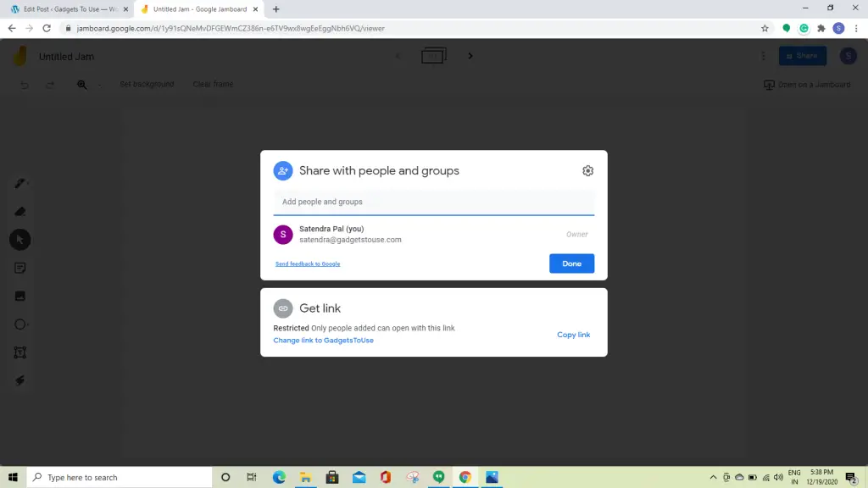Rename the Untitled Jam title

point(66,57)
